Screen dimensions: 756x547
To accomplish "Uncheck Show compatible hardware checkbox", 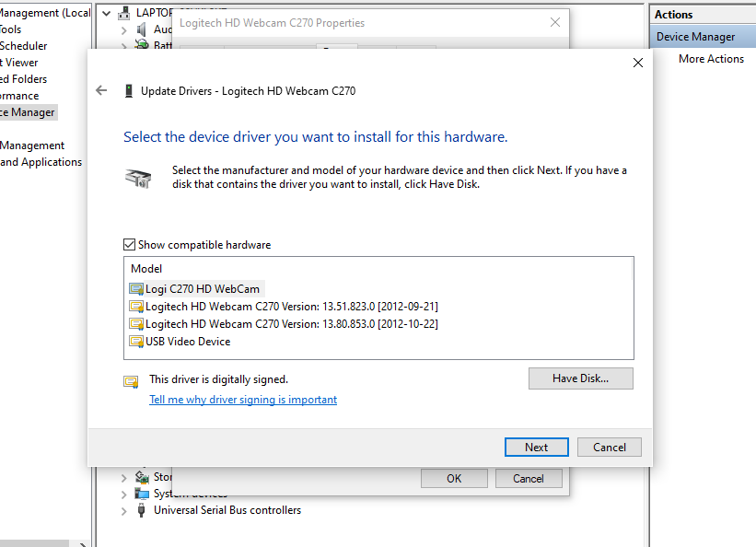I will tap(129, 245).
